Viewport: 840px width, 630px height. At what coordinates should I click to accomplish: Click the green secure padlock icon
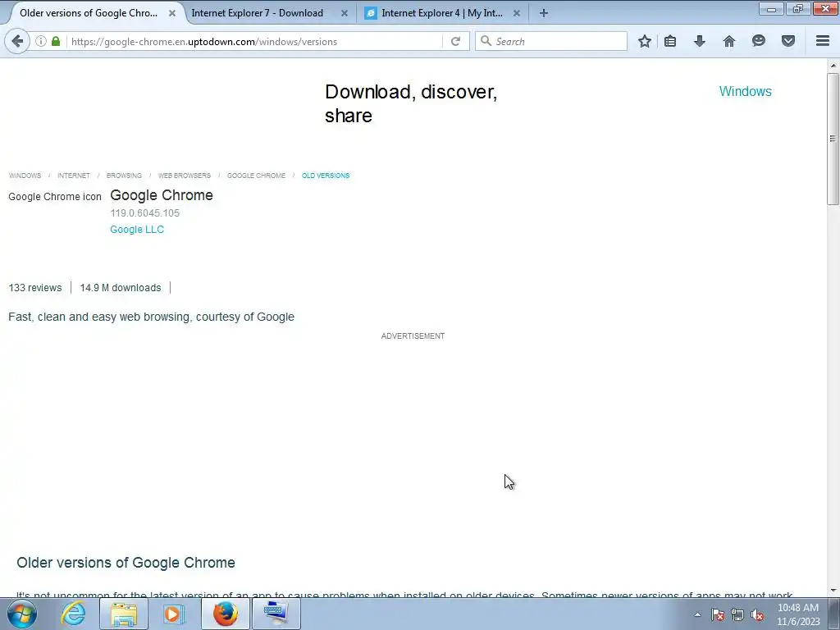[56, 41]
